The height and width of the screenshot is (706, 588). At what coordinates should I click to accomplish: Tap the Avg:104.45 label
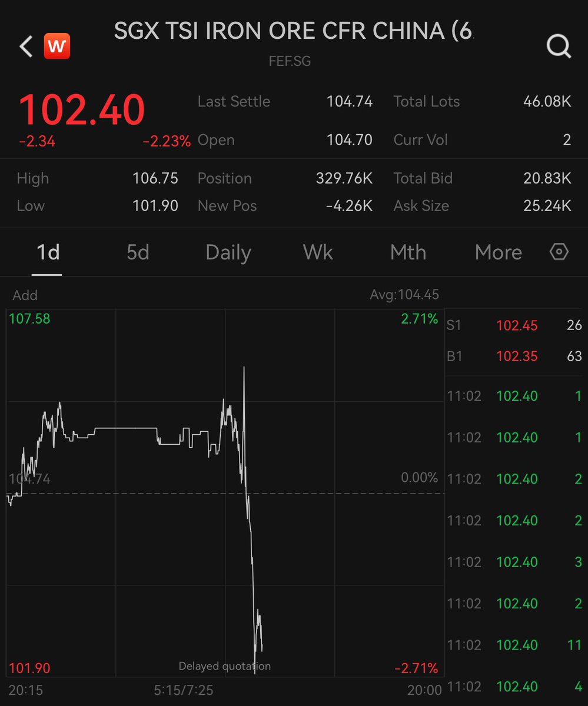click(404, 295)
